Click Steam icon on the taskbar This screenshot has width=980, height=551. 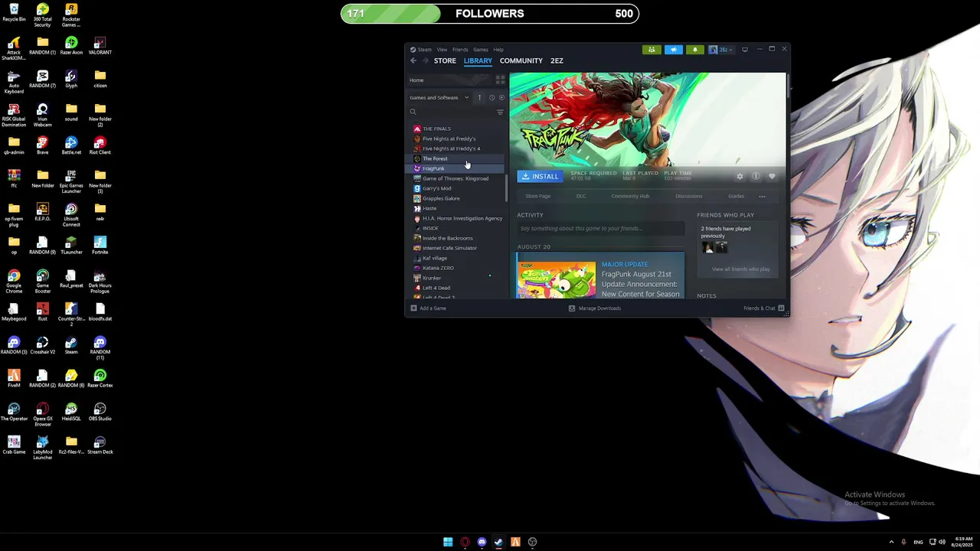(x=498, y=542)
